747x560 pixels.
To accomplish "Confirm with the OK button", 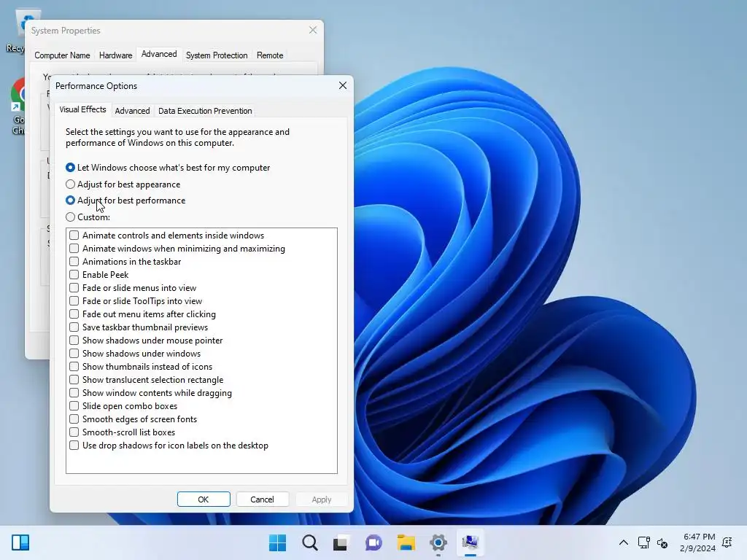I will (204, 499).
